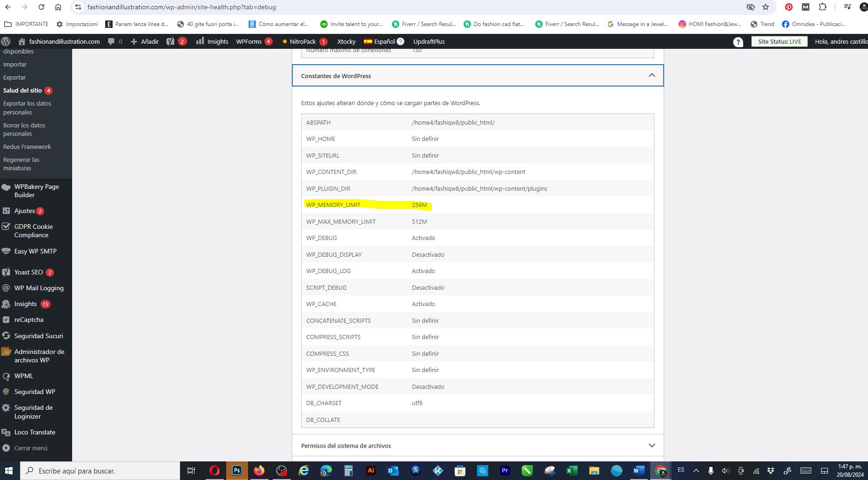Image resolution: width=868 pixels, height=480 pixels.
Task: Open Premiere Pro from the taskbar
Action: (505, 471)
